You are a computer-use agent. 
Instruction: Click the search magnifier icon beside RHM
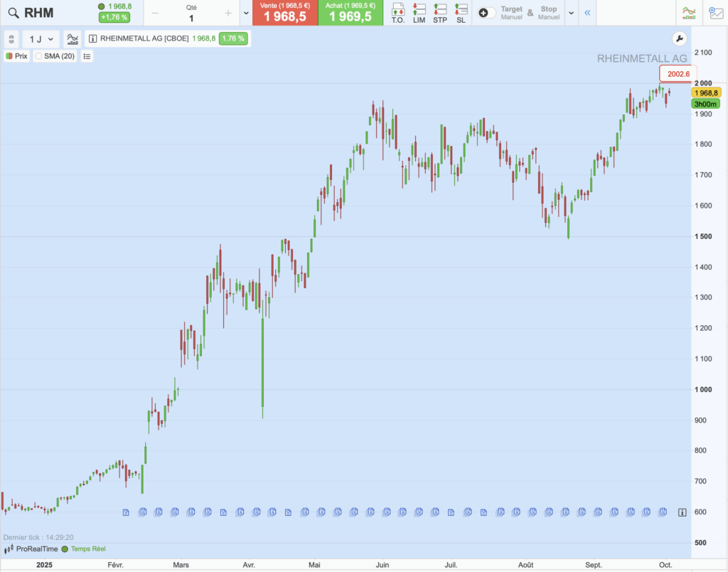click(x=13, y=13)
